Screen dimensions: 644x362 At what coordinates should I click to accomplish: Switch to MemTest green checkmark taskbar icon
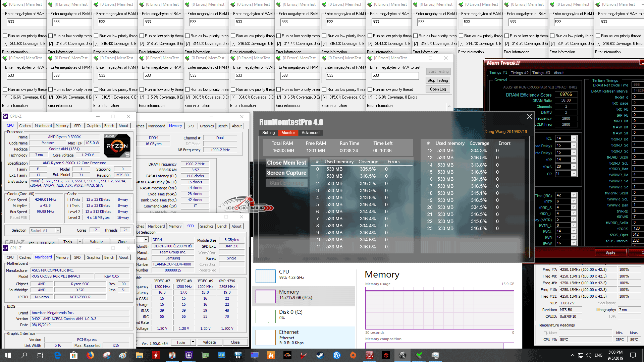pyautogui.click(x=419, y=355)
